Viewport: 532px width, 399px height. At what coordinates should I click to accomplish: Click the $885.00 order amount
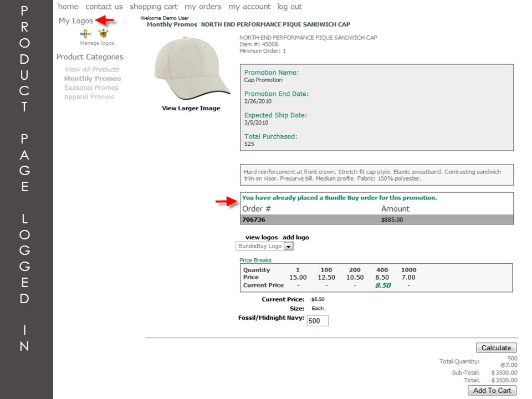[392, 219]
